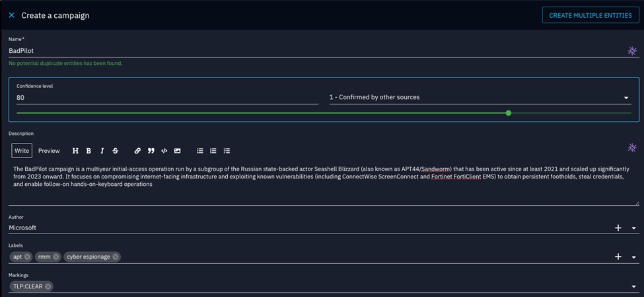
Task: Add an unordered bullet list
Action: pos(200,151)
